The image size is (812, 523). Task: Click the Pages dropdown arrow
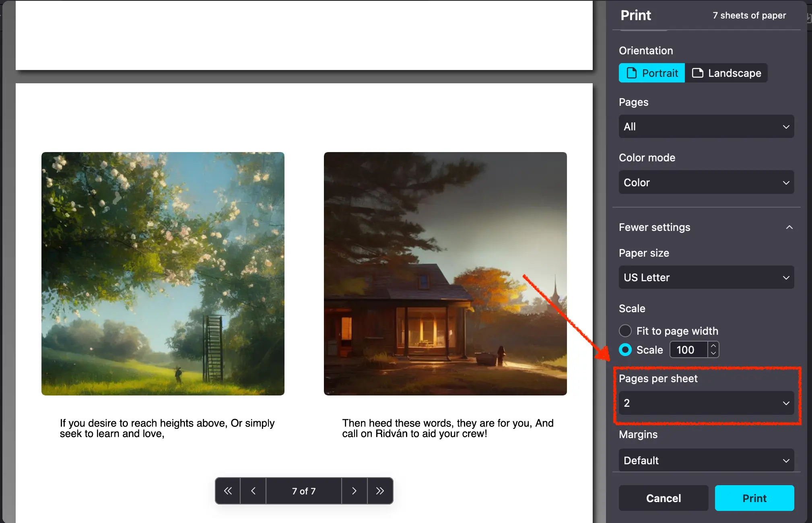tap(787, 126)
